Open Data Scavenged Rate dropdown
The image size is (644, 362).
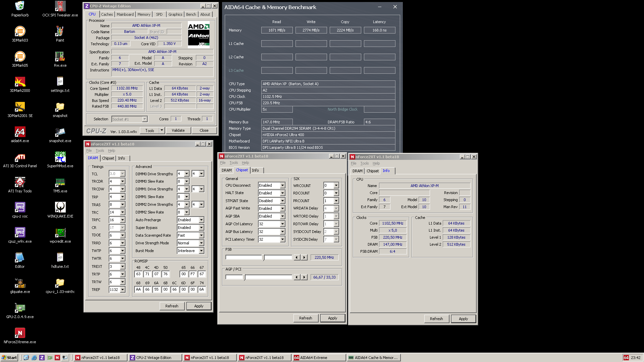201,235
